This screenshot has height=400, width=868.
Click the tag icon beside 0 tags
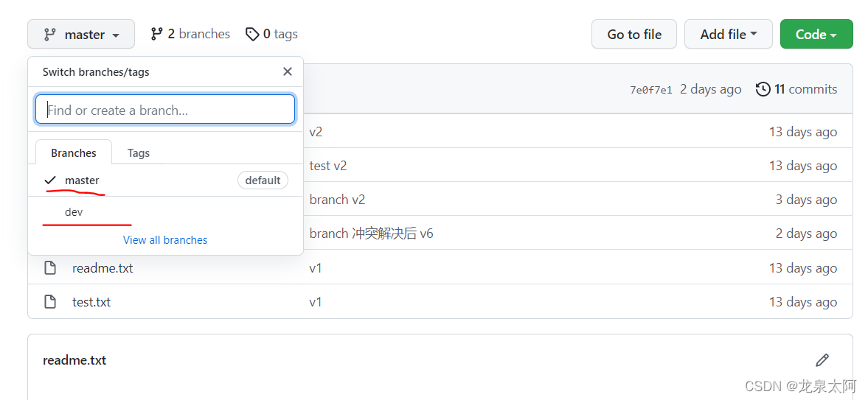tap(252, 35)
